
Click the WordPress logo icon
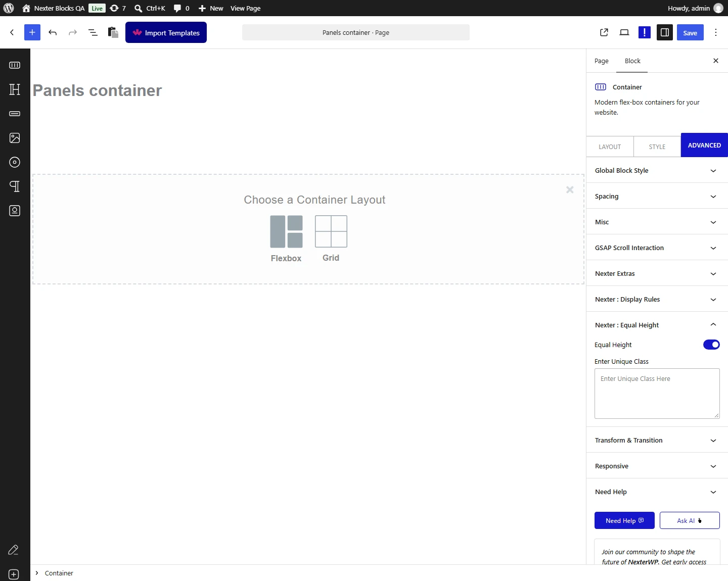point(9,8)
